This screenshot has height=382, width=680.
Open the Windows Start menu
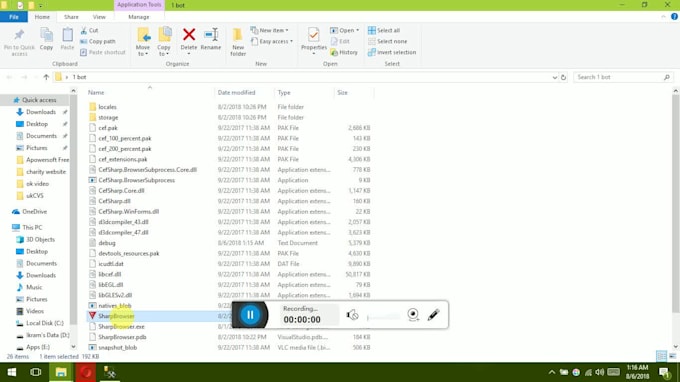(x=12, y=372)
